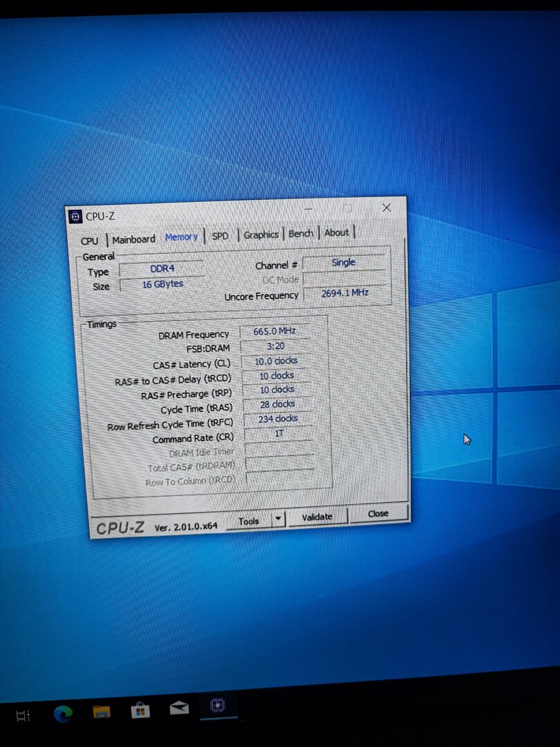Screen dimensions: 560x747
Task: Click the 1T command rate value
Action: point(279,434)
